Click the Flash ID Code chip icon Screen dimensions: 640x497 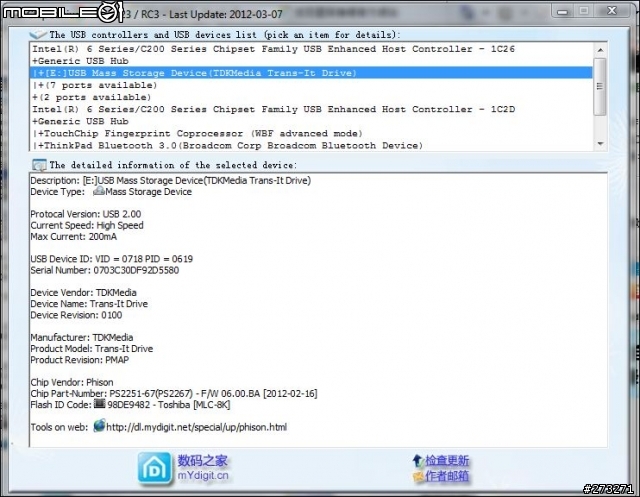100,404
